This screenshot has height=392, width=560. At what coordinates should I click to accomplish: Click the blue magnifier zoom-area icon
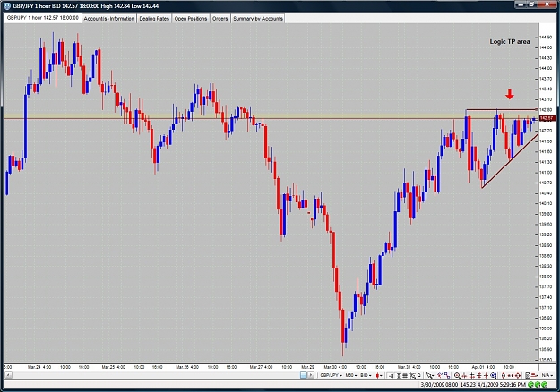[x=494, y=375]
